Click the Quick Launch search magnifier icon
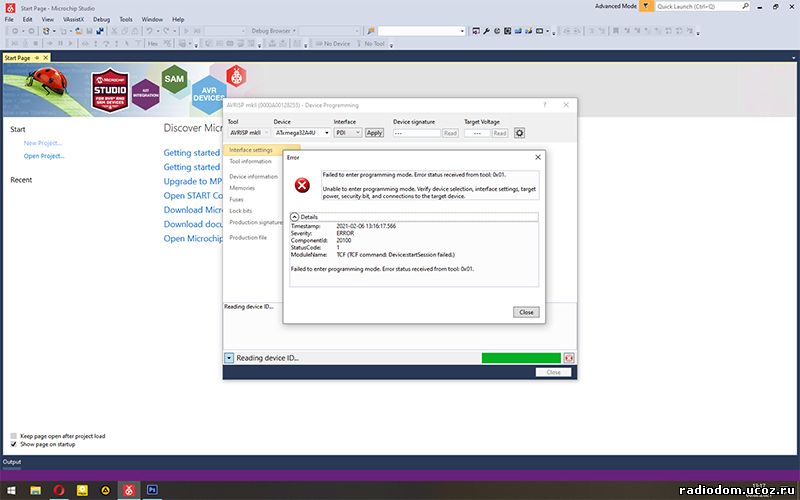This screenshot has width=800, height=500. click(745, 6)
